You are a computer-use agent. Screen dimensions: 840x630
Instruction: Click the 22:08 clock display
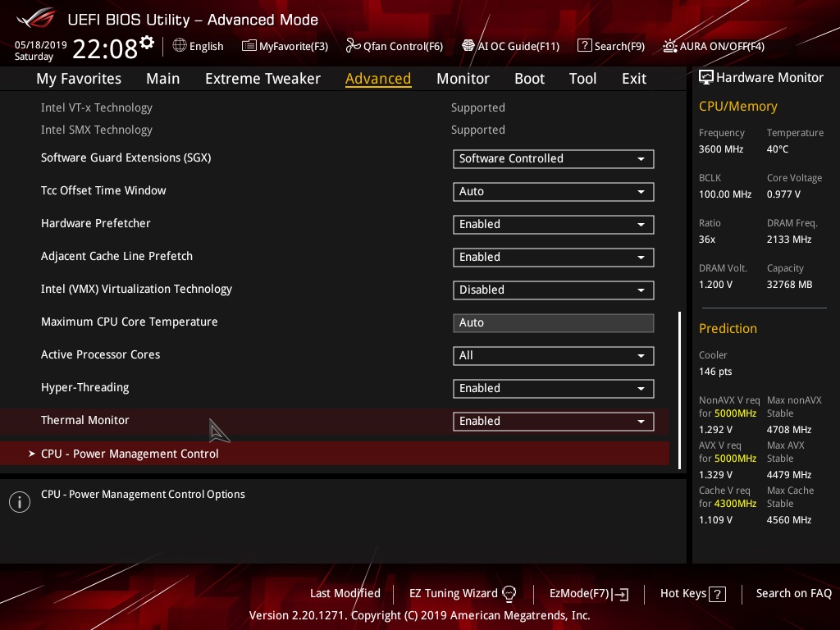coord(105,48)
